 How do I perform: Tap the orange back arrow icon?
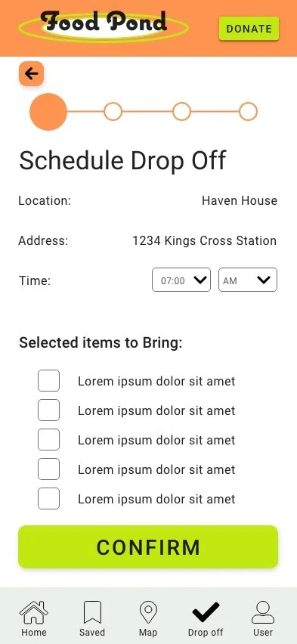click(x=31, y=73)
